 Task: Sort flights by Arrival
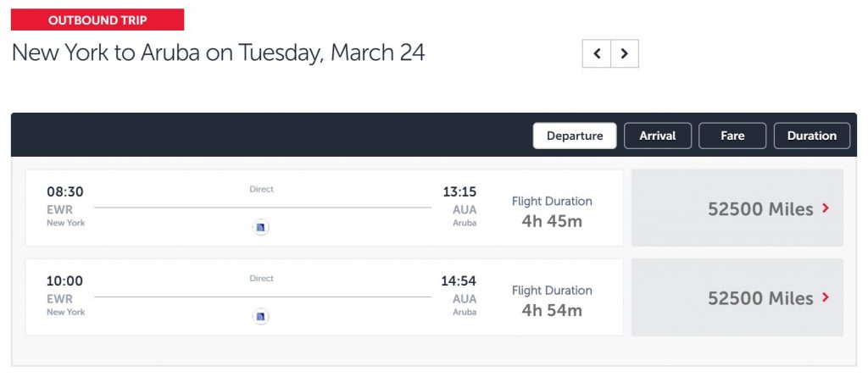(x=658, y=136)
